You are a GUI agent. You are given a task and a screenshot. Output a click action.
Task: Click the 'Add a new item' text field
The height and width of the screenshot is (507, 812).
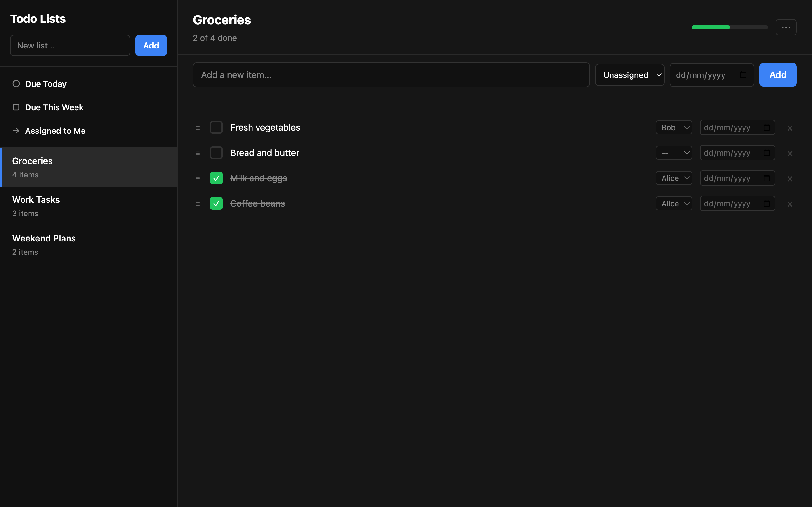pos(391,74)
